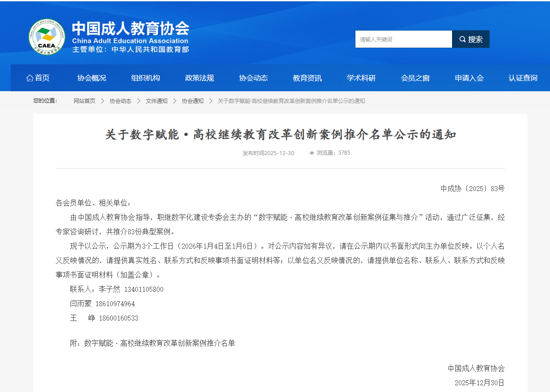This screenshot has width=550, height=392.
Task: Select 协会动态 in the main navigation
Action: click(x=253, y=78)
